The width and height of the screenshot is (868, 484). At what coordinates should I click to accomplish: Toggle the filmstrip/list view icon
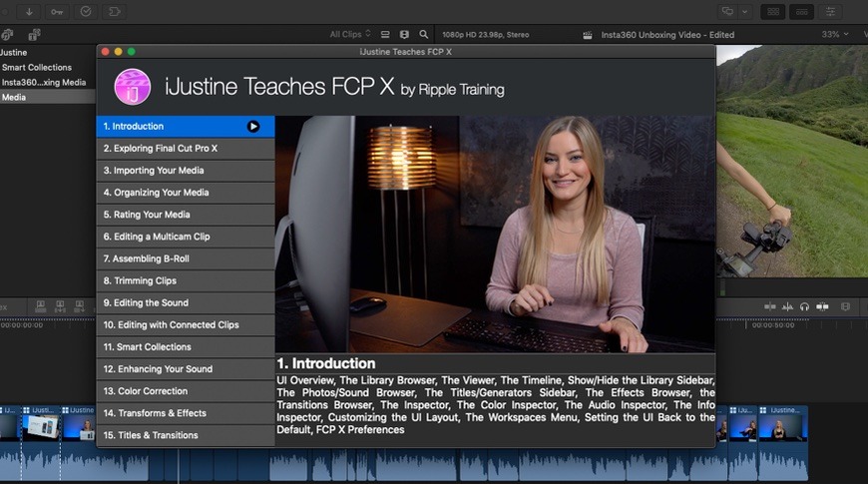[x=405, y=34]
